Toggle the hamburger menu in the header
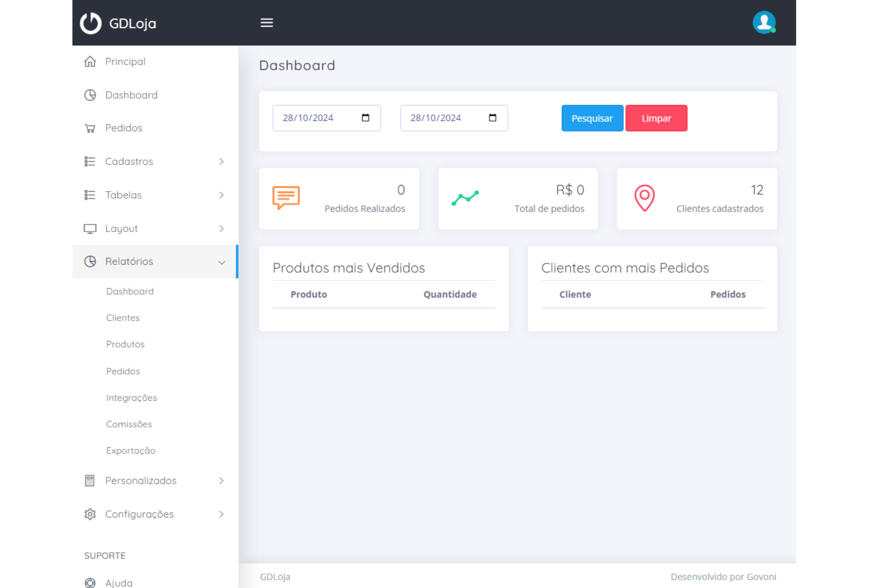The width and height of the screenshot is (869, 588). (267, 23)
